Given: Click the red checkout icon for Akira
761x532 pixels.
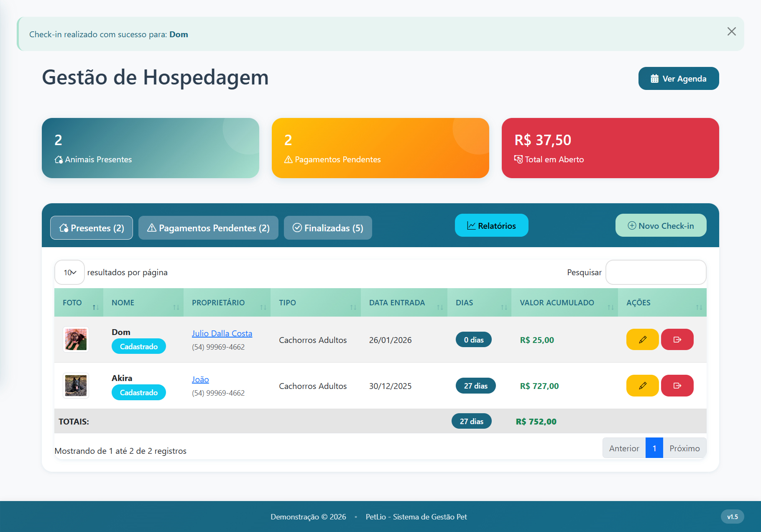Looking at the screenshot, I should 677,386.
